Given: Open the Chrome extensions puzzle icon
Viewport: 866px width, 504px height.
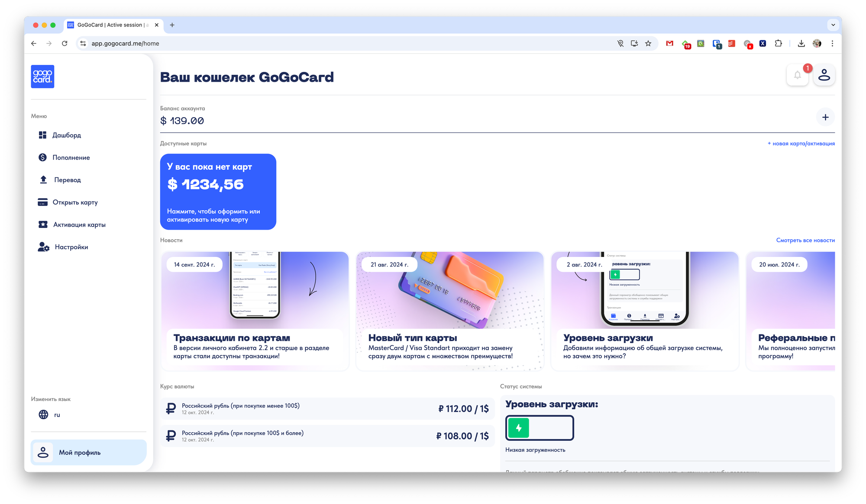Looking at the screenshot, I should tap(778, 43).
